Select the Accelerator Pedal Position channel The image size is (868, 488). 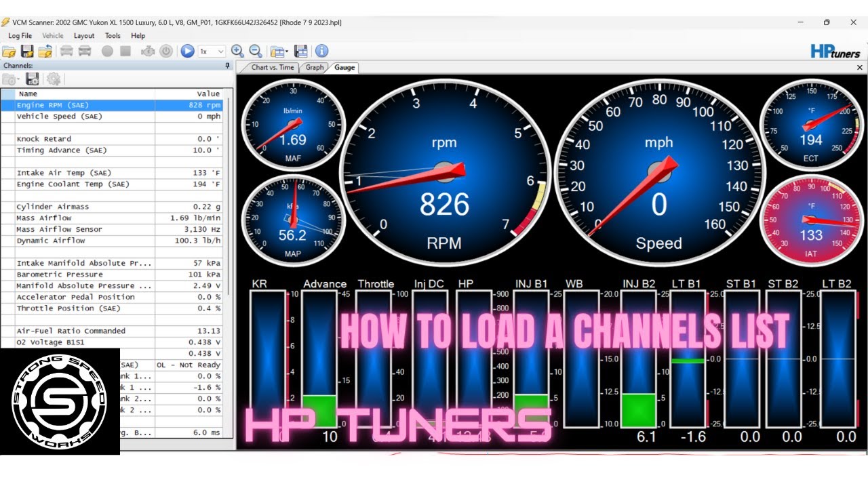click(x=112, y=297)
